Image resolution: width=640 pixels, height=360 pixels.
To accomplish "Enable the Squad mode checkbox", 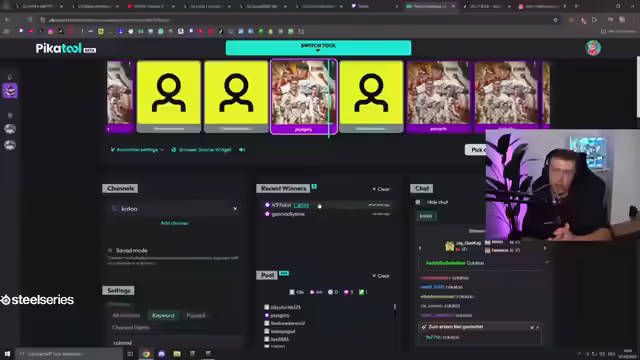I will (110, 250).
